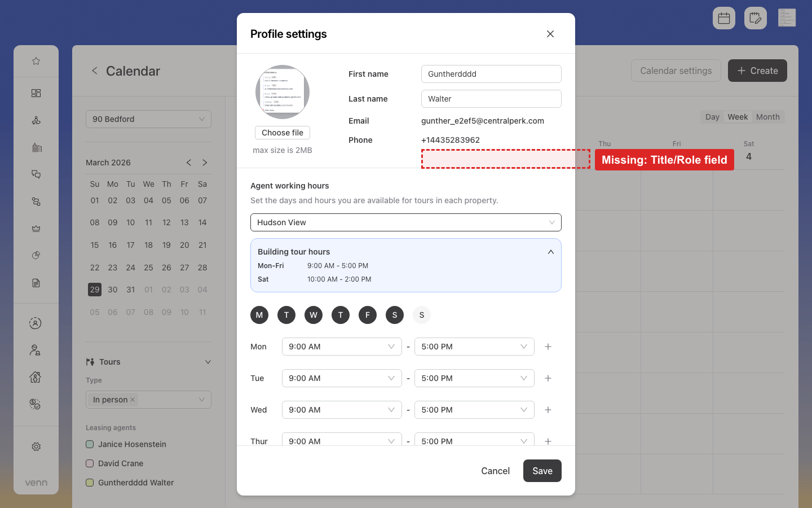
Task: Add another time slot for Mon
Action: pyautogui.click(x=548, y=347)
